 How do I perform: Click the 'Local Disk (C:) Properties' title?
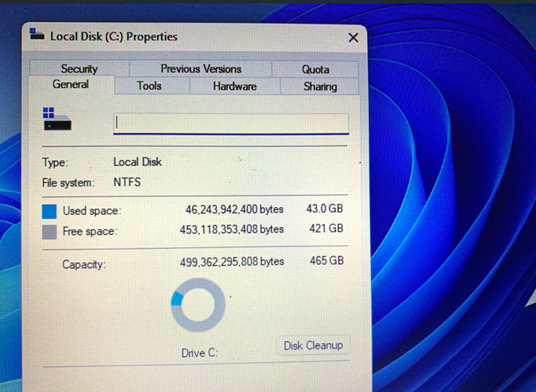click(x=114, y=36)
